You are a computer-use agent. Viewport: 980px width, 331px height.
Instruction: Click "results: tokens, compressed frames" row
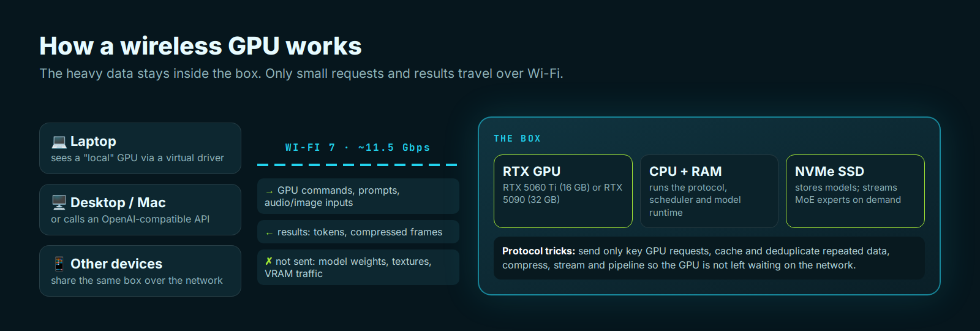tap(358, 232)
